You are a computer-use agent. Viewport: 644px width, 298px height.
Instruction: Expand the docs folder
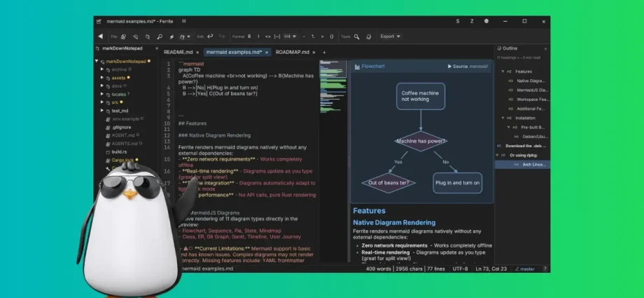tap(102, 86)
